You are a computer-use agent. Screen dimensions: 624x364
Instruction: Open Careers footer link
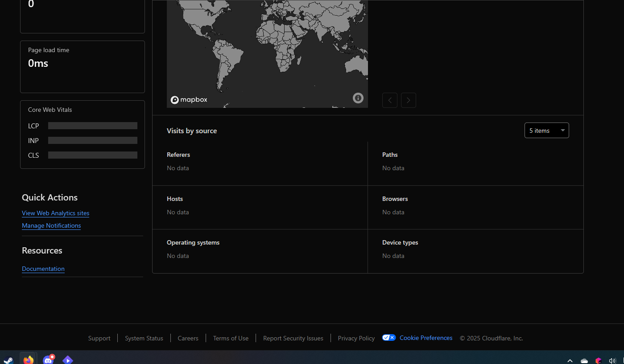(x=188, y=338)
